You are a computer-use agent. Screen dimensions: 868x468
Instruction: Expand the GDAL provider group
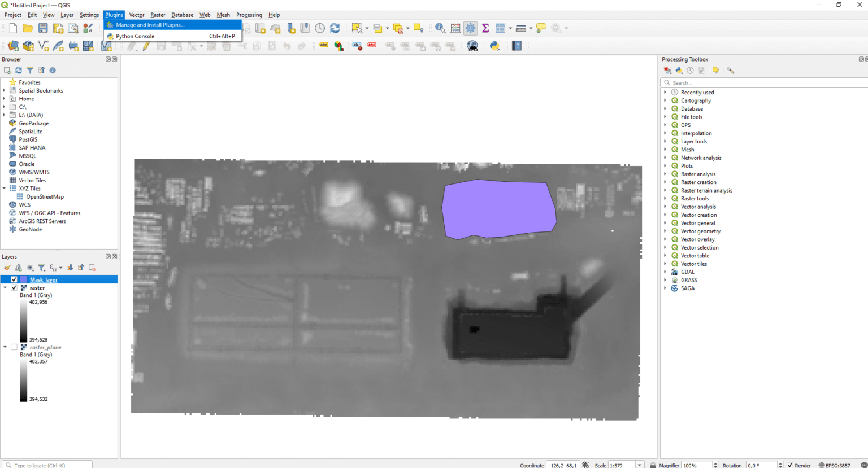tap(665, 272)
